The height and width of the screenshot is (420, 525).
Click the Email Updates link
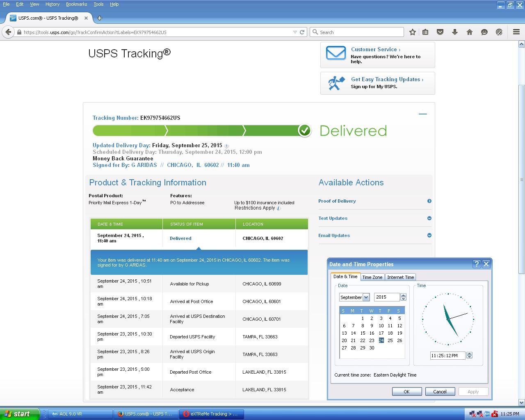334,235
